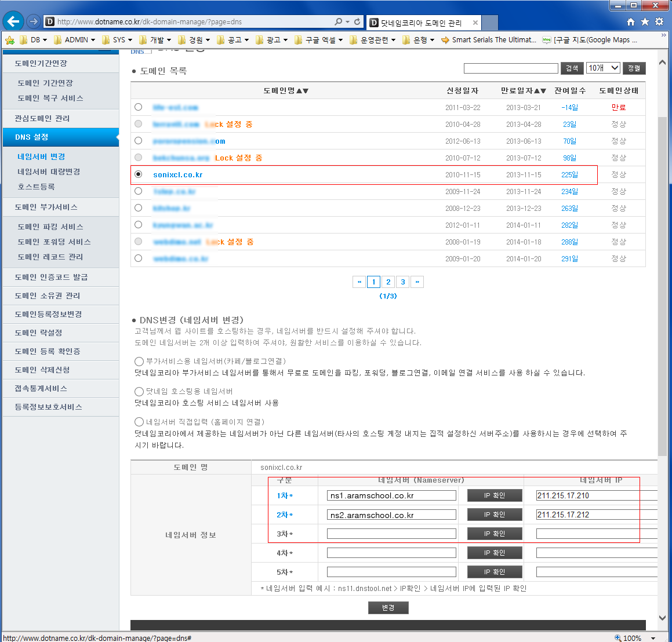Open the browser home icon
Screen dimensions: 672x642
coord(631,21)
